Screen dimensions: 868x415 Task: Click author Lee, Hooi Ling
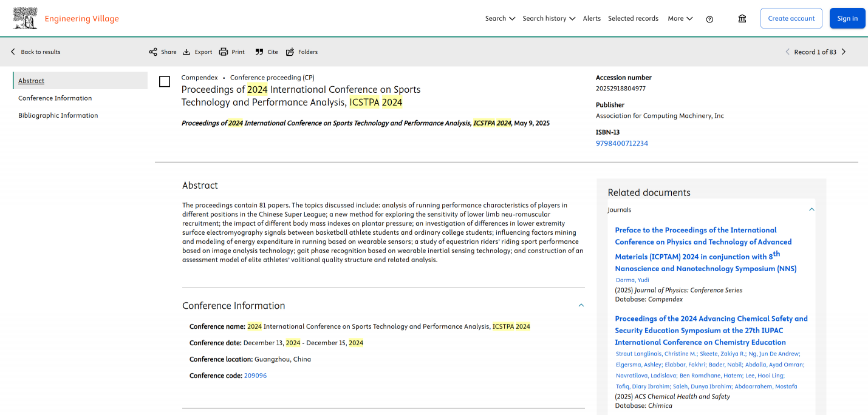[x=765, y=376]
